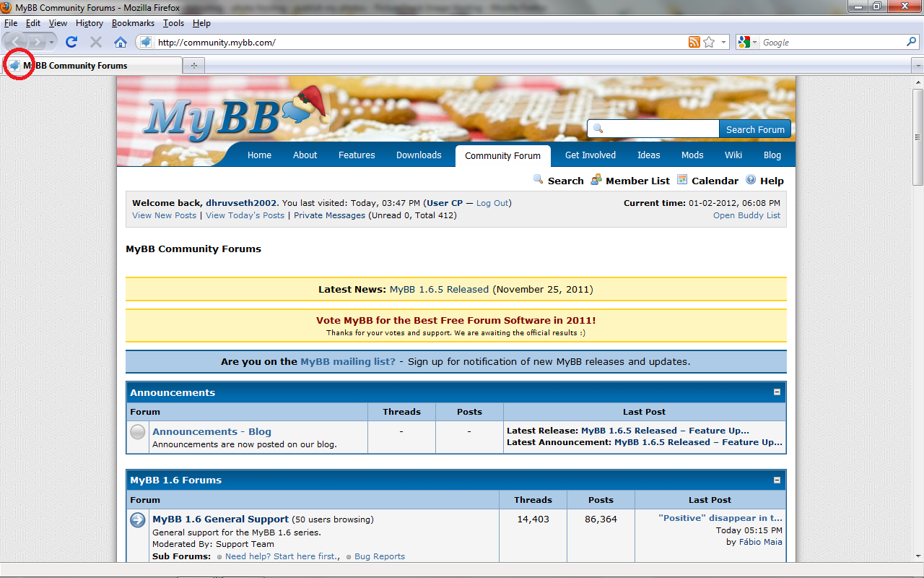The image size is (924, 578).
Task: Click the Announcements - Blog forum status icon
Action: 138,432
